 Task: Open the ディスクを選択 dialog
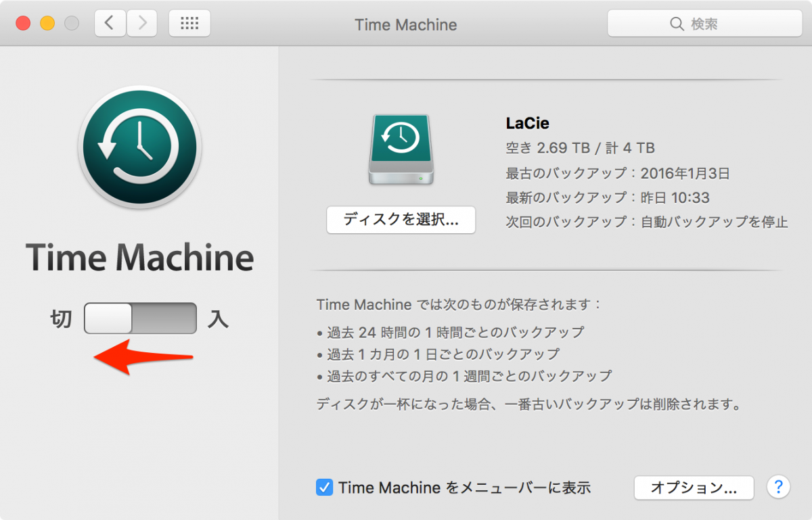(401, 220)
